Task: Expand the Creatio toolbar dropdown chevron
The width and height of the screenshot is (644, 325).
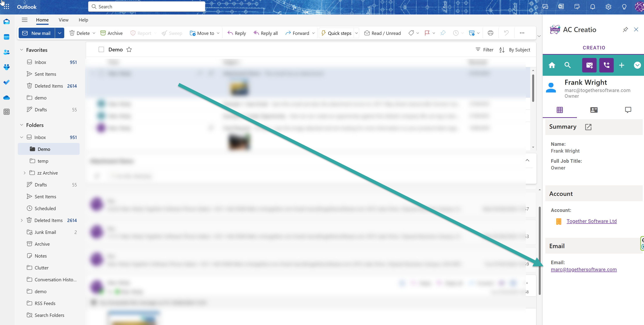Action: click(637, 65)
